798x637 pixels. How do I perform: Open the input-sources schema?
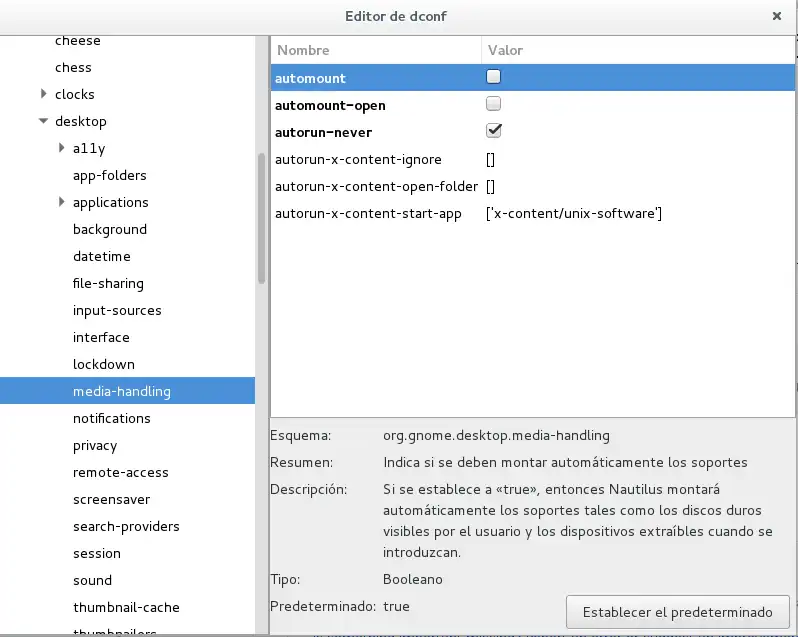click(x=117, y=310)
